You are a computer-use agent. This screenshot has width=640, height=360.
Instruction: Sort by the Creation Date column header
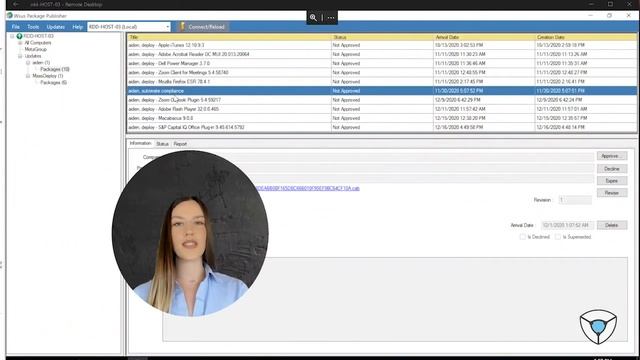click(586, 37)
